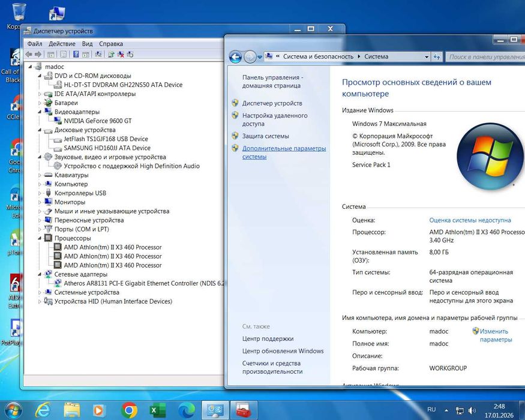Screen dimensions: 525x420
Task: Collapse the Видеоадаптеры node
Action: (40, 112)
